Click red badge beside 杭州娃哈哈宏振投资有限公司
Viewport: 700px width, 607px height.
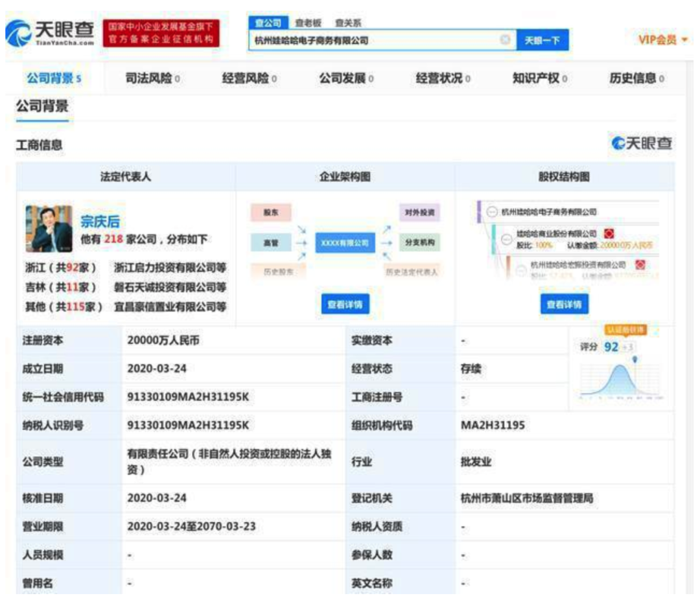tap(640, 265)
